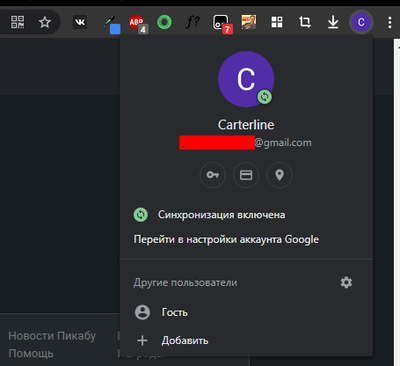The height and width of the screenshot is (366, 400).
Task: Click the profile avatar C in toolbar
Action: 361,22
